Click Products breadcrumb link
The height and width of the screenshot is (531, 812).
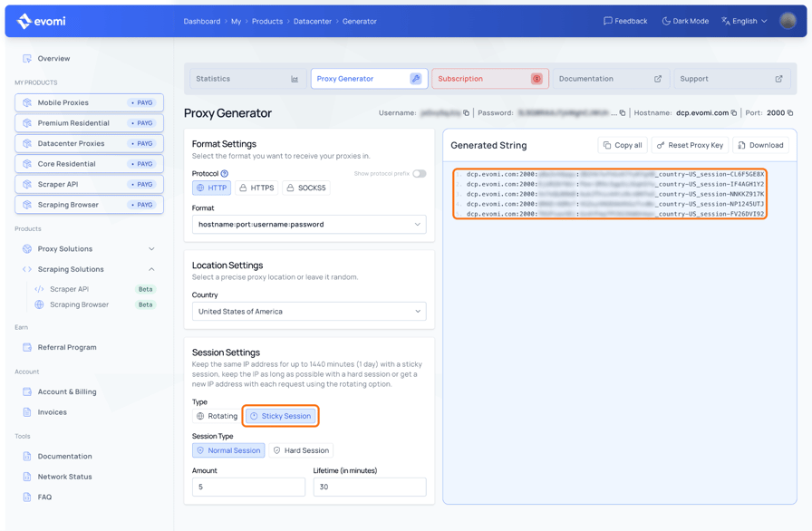tap(267, 21)
